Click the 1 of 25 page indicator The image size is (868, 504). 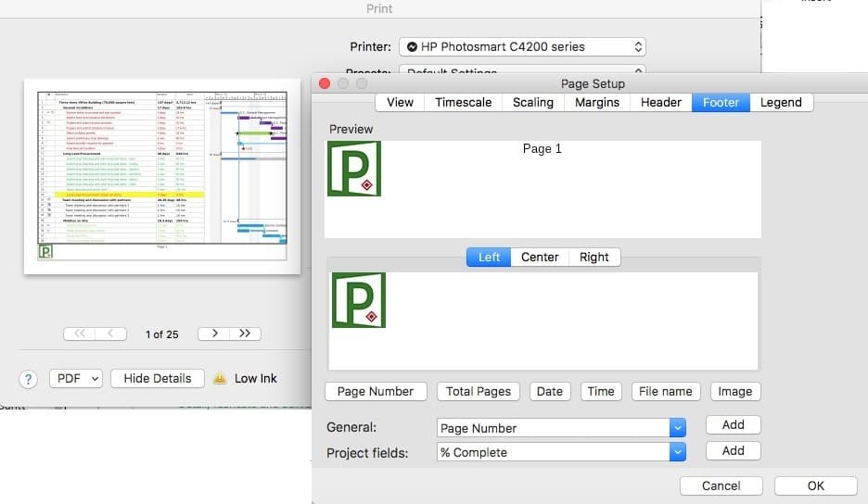[162, 334]
